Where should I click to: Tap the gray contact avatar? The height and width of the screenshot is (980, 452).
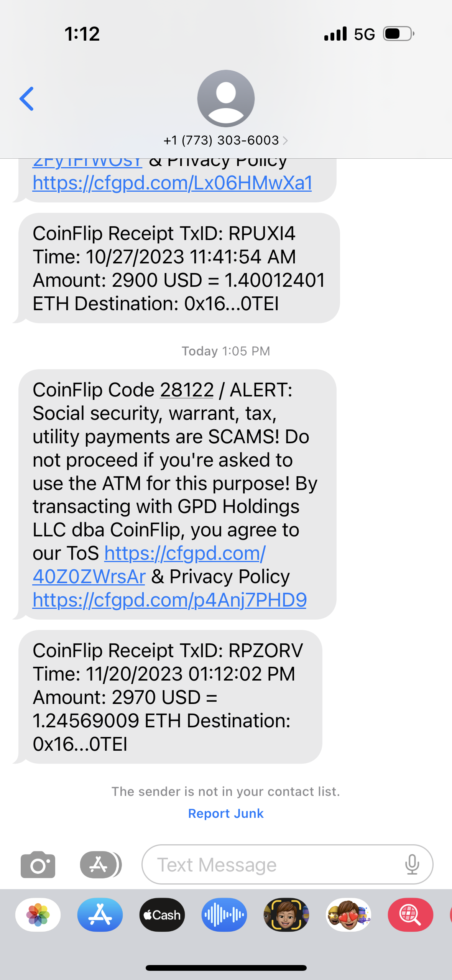[x=226, y=99]
